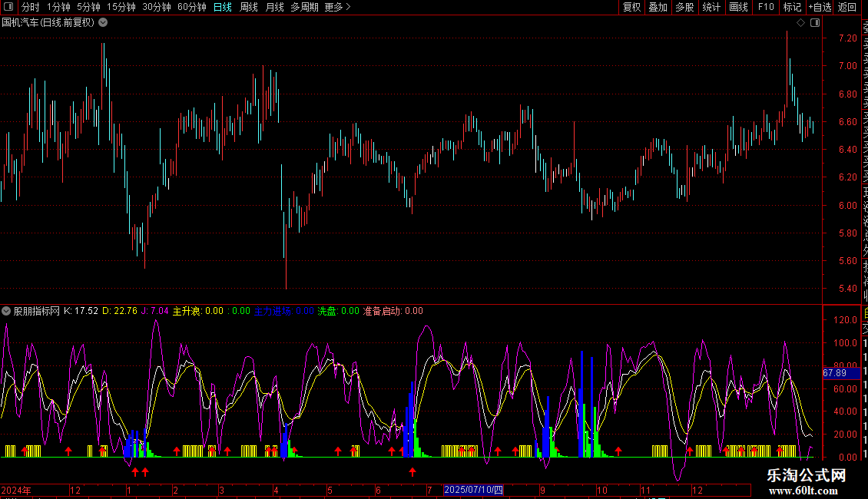Open the 多周期 multi-period view
Screen dimensions: 868x499
pyautogui.click(x=304, y=7)
